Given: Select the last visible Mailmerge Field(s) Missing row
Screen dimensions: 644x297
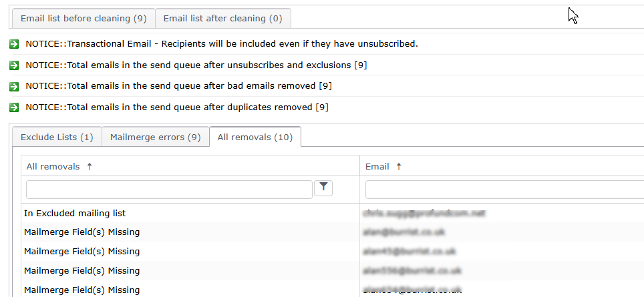Looking at the screenshot, I should (82, 290).
